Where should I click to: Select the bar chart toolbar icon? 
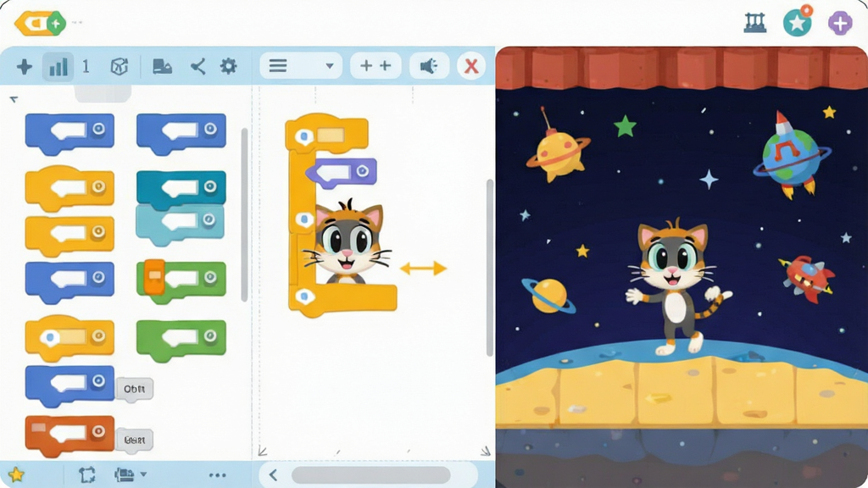point(58,67)
